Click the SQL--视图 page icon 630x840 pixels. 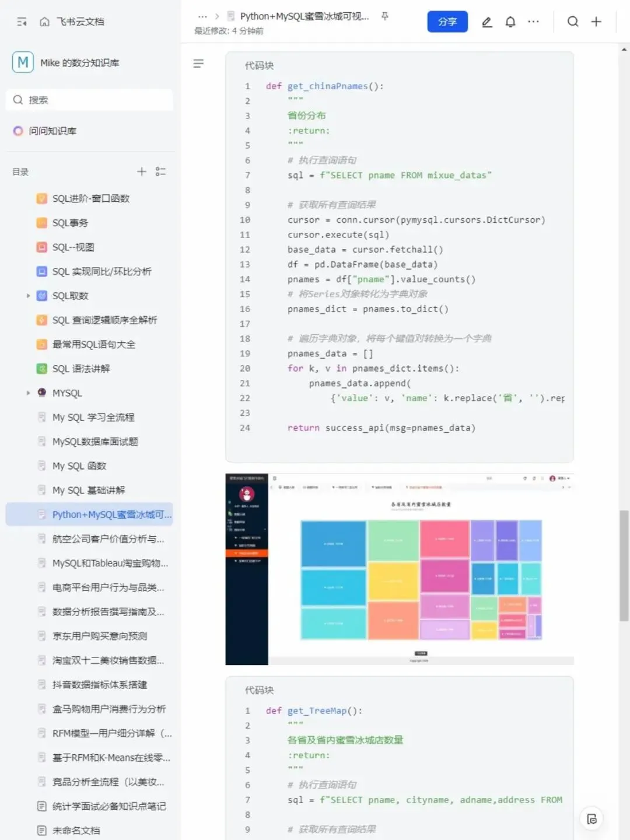42,247
